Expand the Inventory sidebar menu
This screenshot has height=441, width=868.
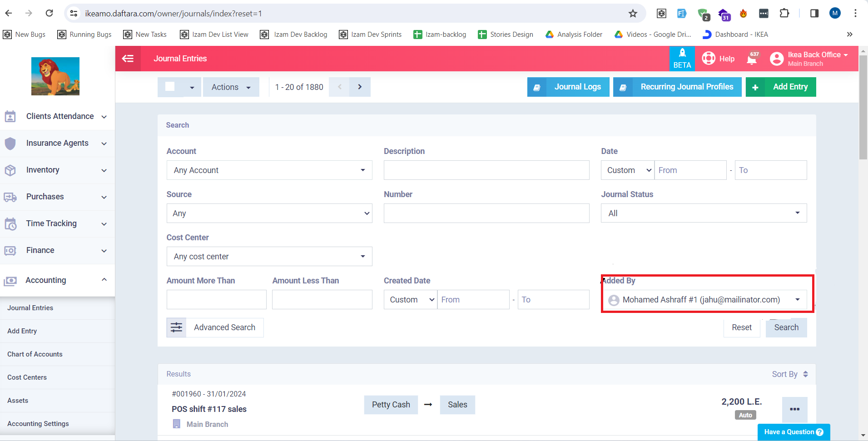(57, 170)
